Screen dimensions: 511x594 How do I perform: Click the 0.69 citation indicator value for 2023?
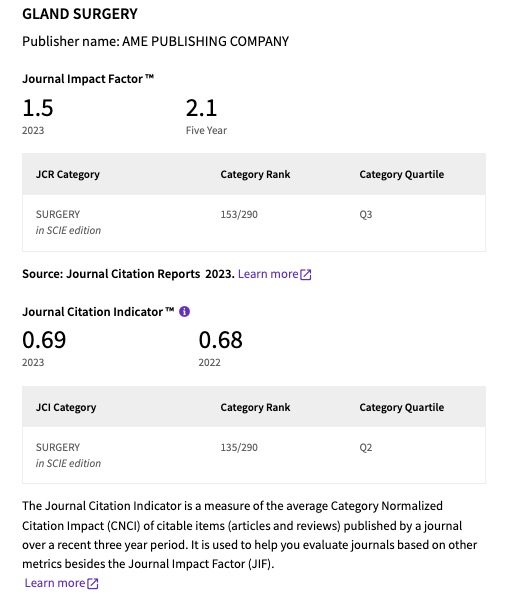pyautogui.click(x=44, y=339)
